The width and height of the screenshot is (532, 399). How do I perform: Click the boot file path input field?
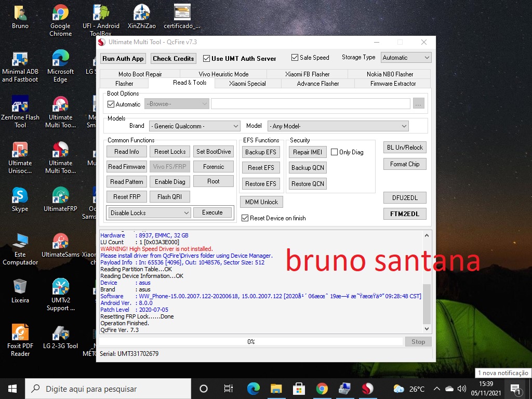click(x=311, y=104)
